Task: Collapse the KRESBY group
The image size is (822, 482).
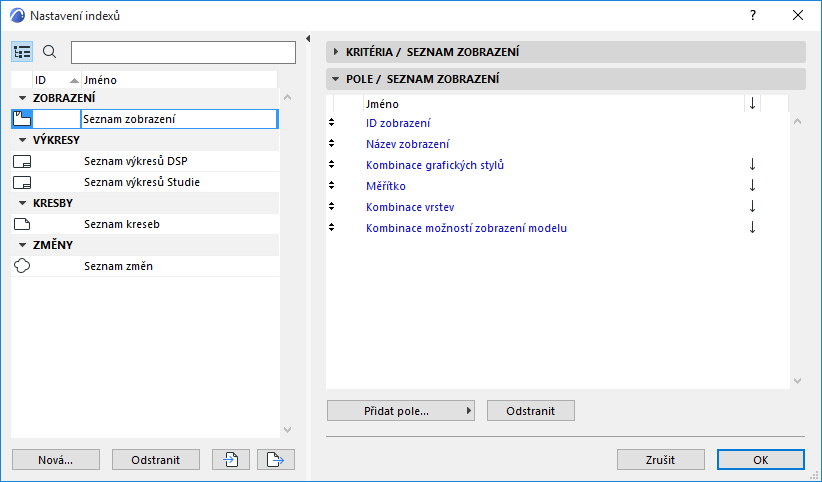Action: [23, 203]
